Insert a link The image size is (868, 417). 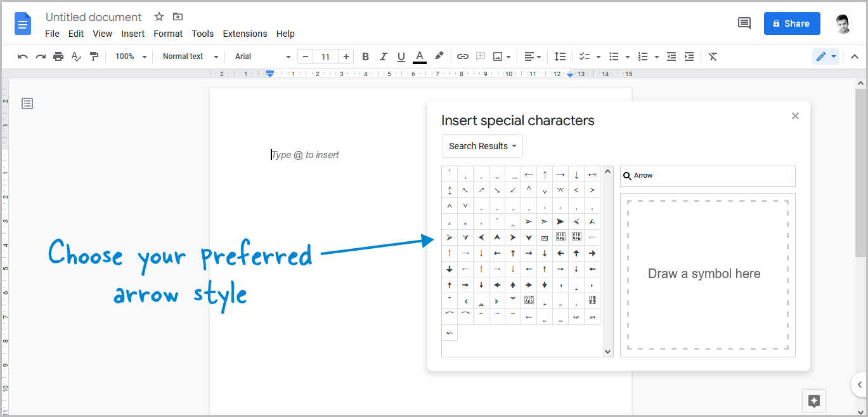click(x=462, y=56)
